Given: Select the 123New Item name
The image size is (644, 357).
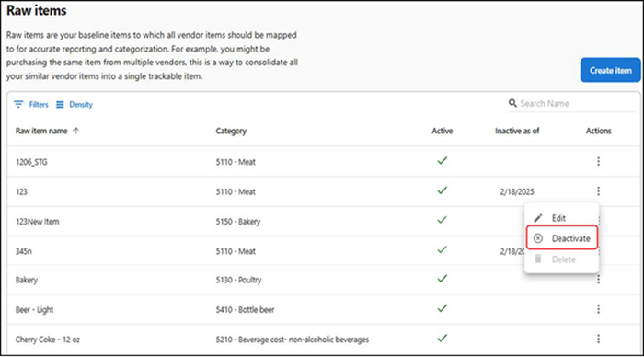Looking at the screenshot, I should 38,222.
